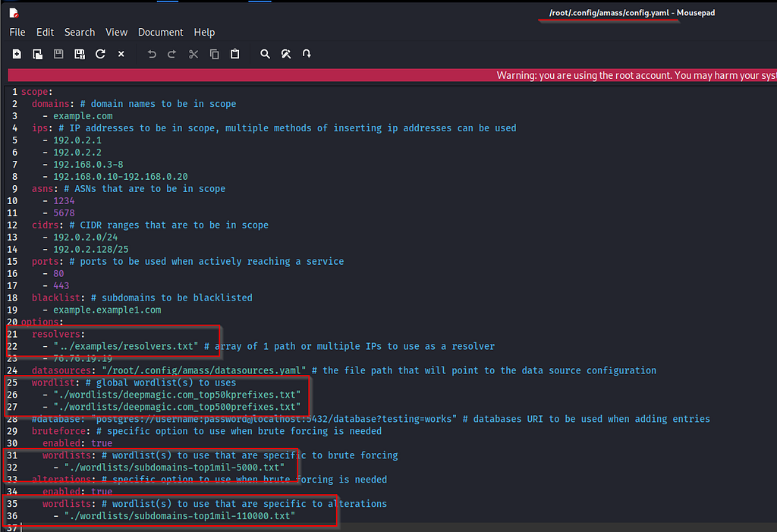Click the Mousepad app icon in title bar
This screenshot has width=777, height=532.
click(14, 13)
